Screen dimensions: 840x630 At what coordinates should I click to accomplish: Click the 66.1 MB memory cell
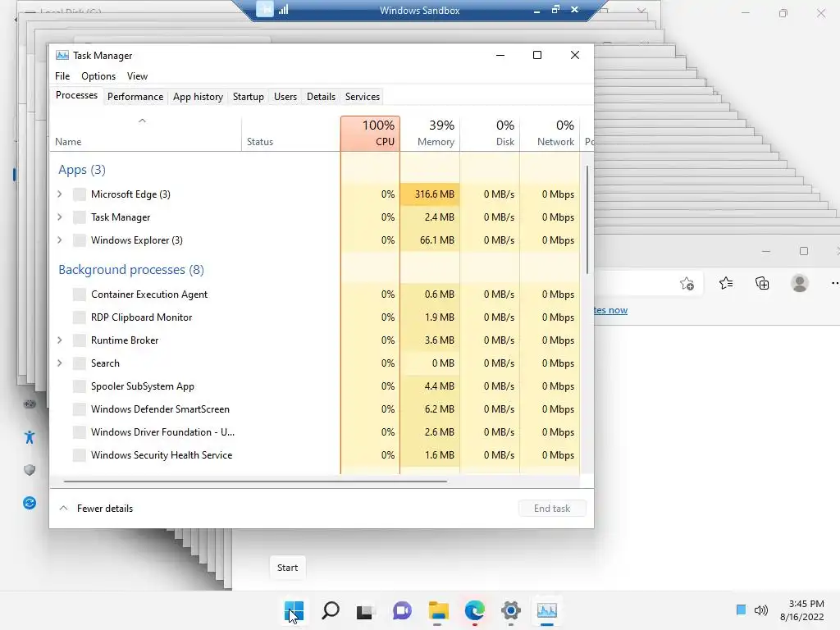(430, 240)
